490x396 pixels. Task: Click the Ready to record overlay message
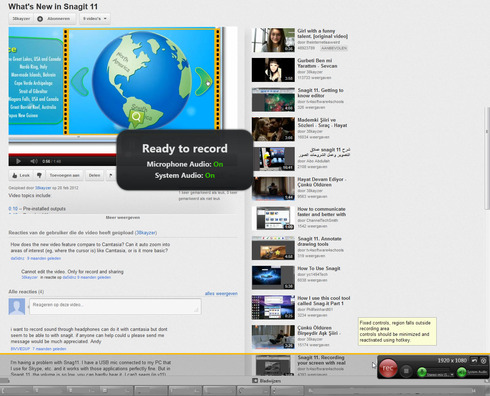tap(185, 160)
